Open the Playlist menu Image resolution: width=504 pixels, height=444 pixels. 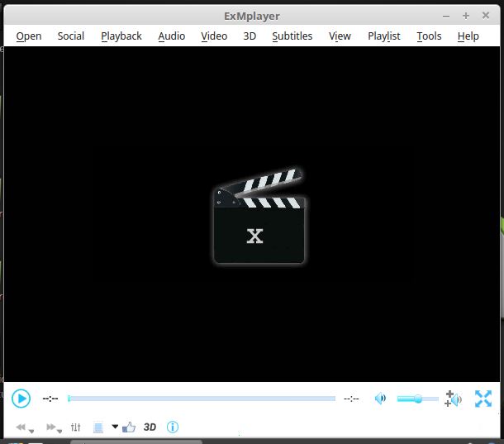(x=384, y=36)
